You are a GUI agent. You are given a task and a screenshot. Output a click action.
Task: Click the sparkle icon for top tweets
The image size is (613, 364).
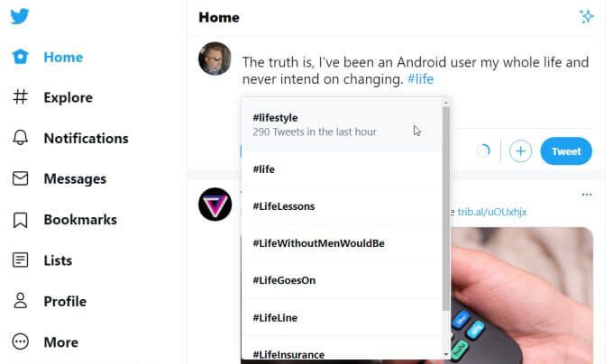click(x=586, y=16)
